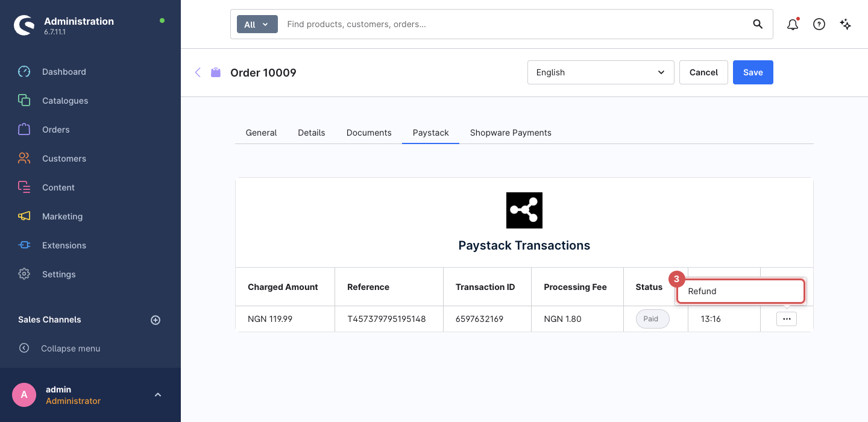Expand the admin user menu chevron
Viewport: 868px width, 422px height.
pyautogui.click(x=158, y=395)
